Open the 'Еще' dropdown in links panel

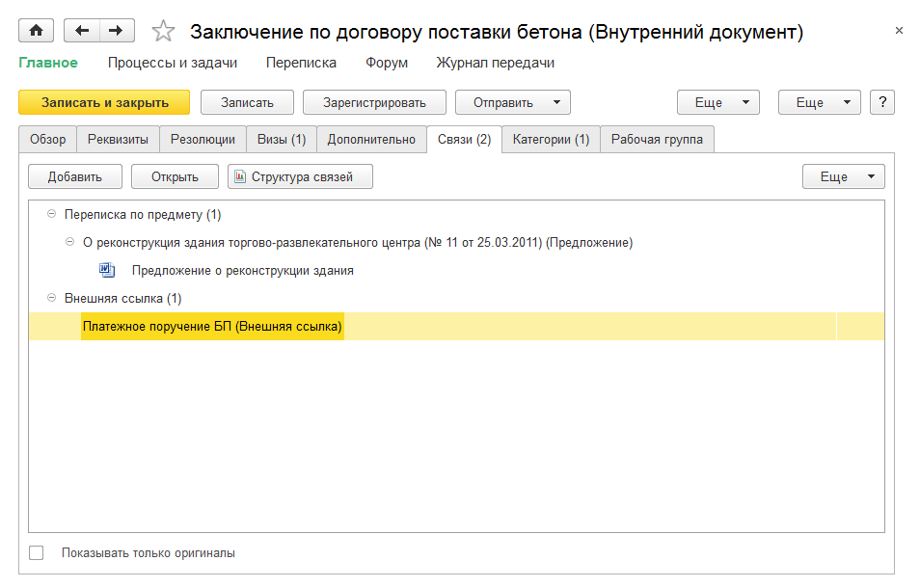tap(843, 176)
